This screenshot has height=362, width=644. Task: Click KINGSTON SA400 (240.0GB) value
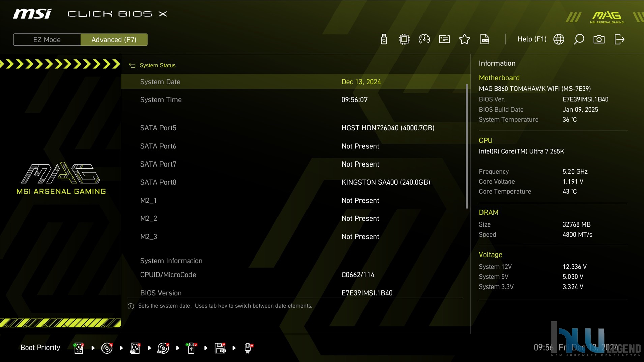[386, 182]
